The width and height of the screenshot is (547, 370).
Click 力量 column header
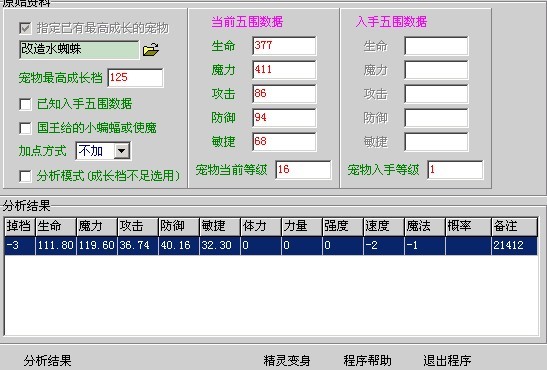pos(302,227)
